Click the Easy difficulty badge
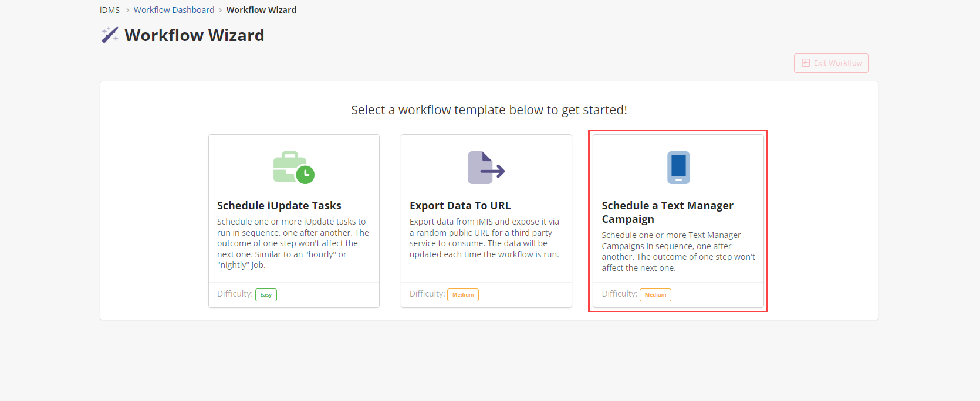 (x=266, y=295)
